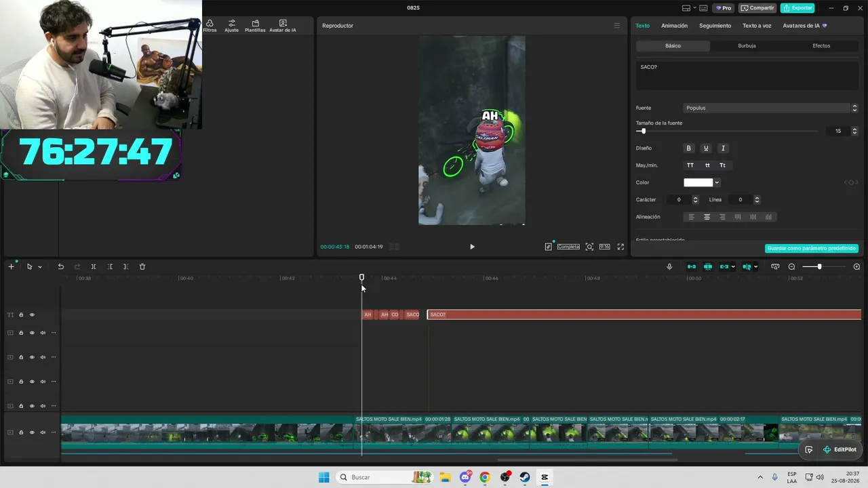Open the preview axis dropdown arrow

coord(755,266)
